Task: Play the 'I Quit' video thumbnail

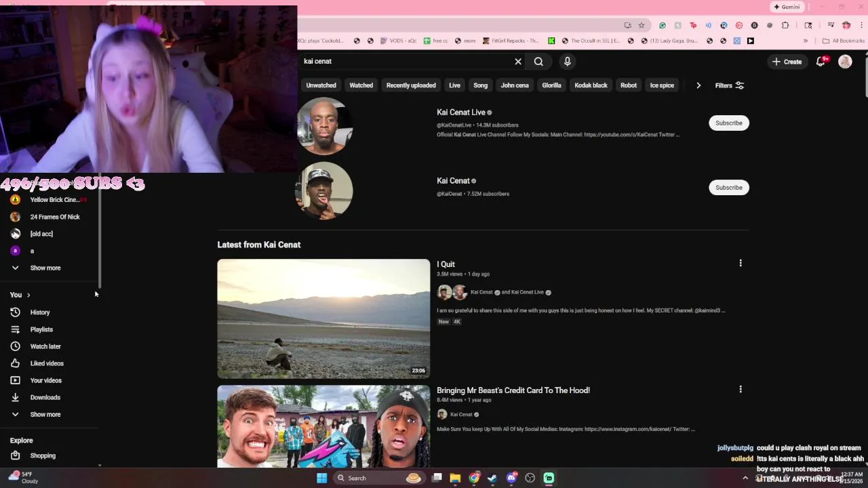Action: (323, 319)
